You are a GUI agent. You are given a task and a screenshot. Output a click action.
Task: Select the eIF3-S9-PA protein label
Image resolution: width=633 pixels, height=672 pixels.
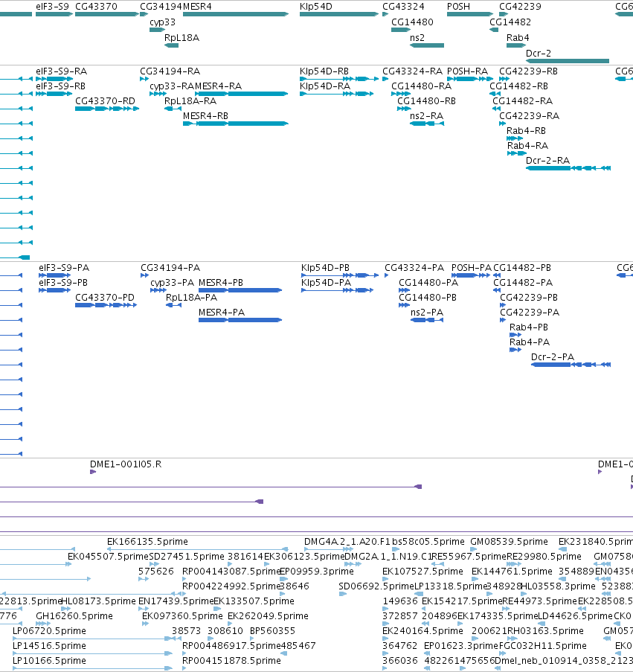(64, 268)
